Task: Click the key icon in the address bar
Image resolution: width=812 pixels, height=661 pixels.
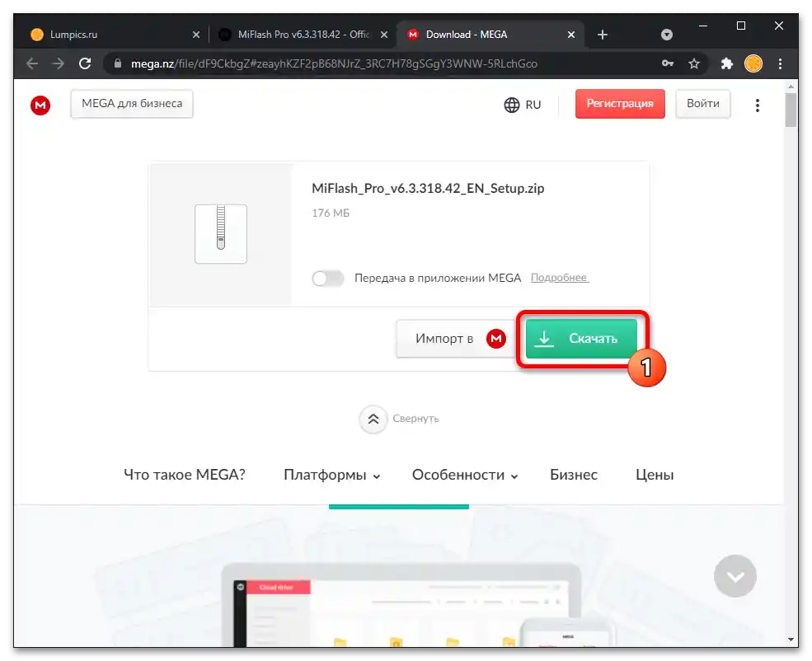Action: [x=666, y=63]
